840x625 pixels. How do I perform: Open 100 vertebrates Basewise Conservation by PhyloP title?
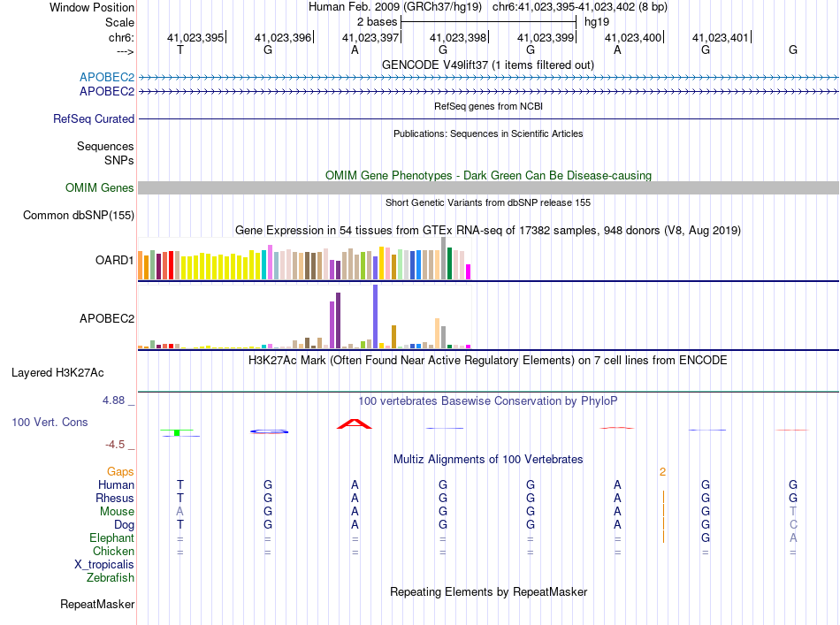pyautogui.click(x=488, y=400)
